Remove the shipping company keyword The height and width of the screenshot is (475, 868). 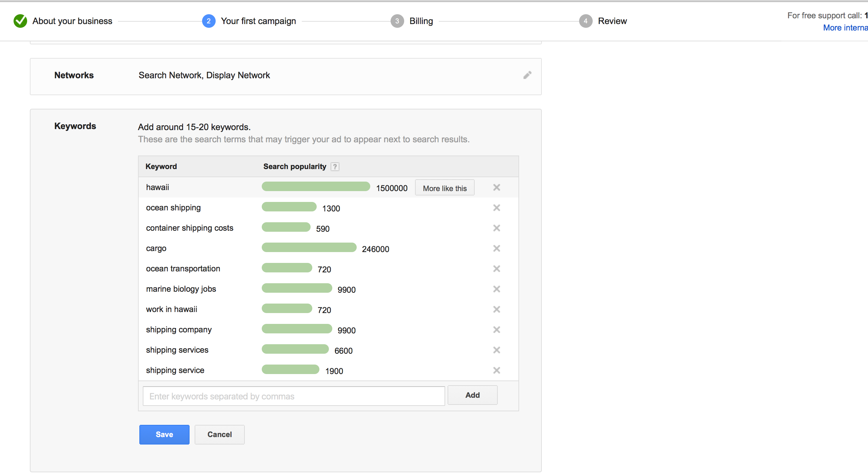[x=496, y=330]
